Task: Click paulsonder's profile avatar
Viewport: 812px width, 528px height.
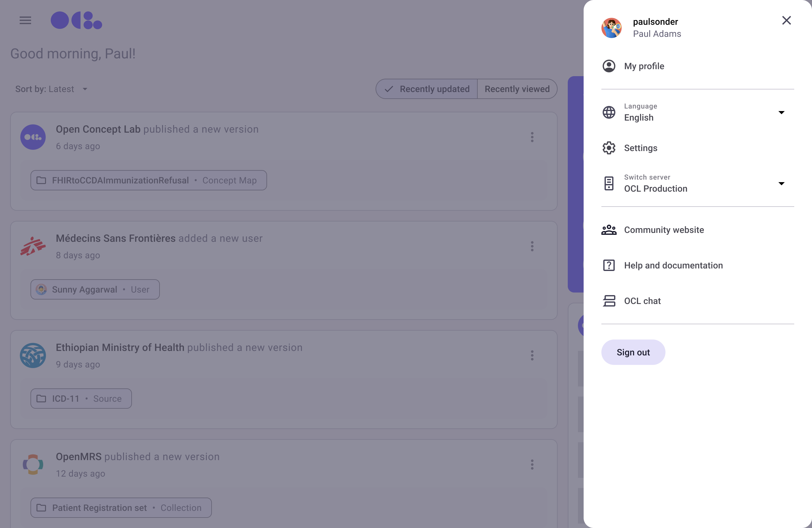Action: pyautogui.click(x=611, y=28)
